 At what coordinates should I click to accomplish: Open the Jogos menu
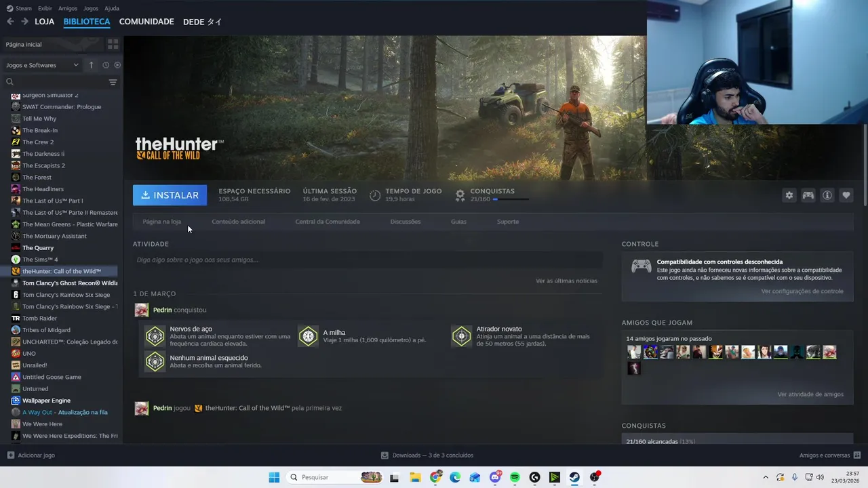point(91,8)
